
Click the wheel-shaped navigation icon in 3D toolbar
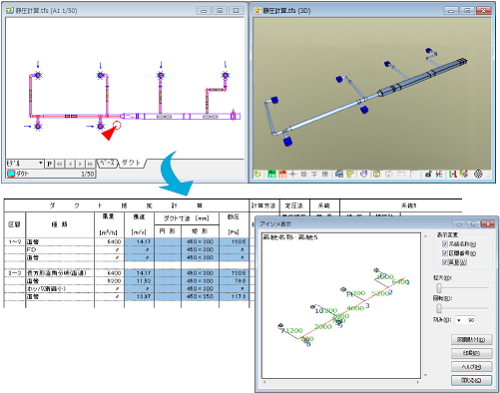coord(478,174)
